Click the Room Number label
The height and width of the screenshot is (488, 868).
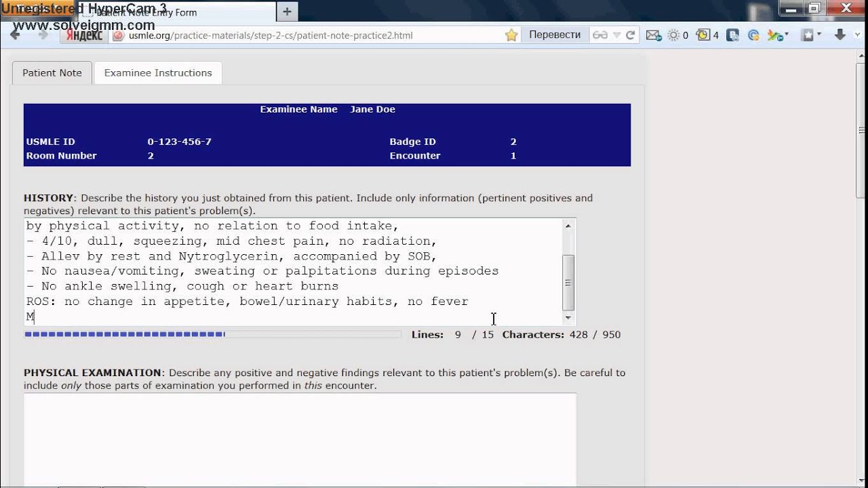click(x=61, y=155)
